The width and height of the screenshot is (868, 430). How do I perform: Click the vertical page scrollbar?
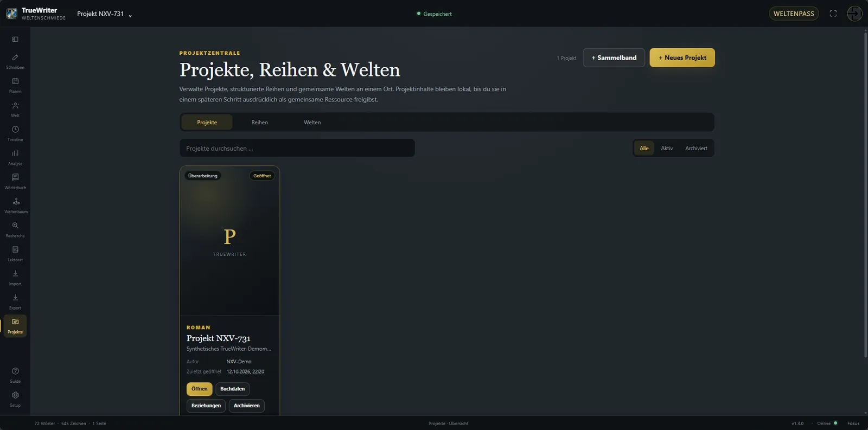tap(865, 195)
